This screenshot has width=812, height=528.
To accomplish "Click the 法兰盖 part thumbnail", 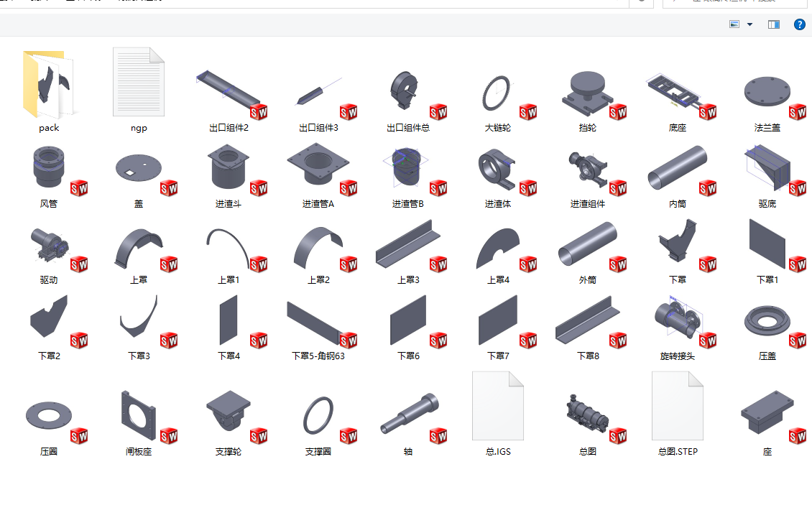I will click(x=767, y=93).
